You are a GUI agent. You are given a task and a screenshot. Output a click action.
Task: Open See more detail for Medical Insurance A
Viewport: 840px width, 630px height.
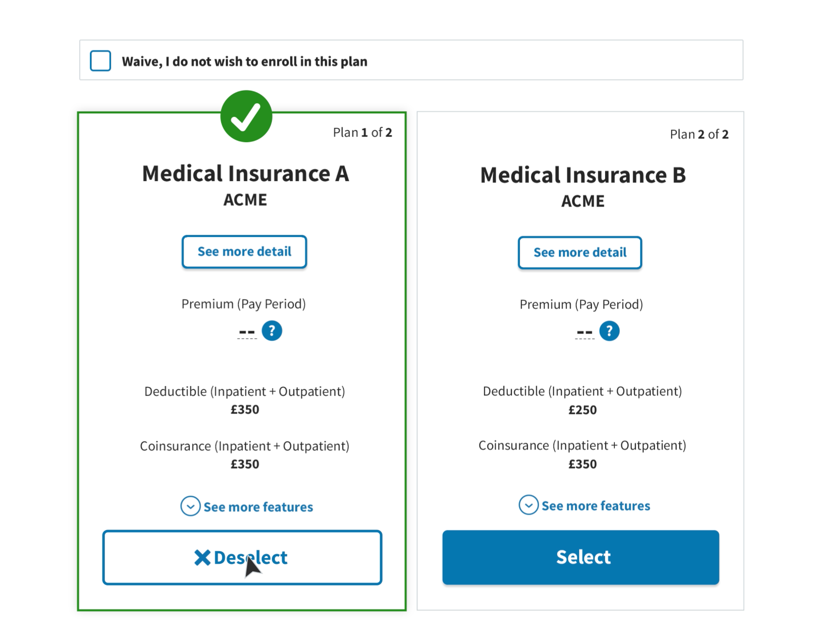coord(244,252)
